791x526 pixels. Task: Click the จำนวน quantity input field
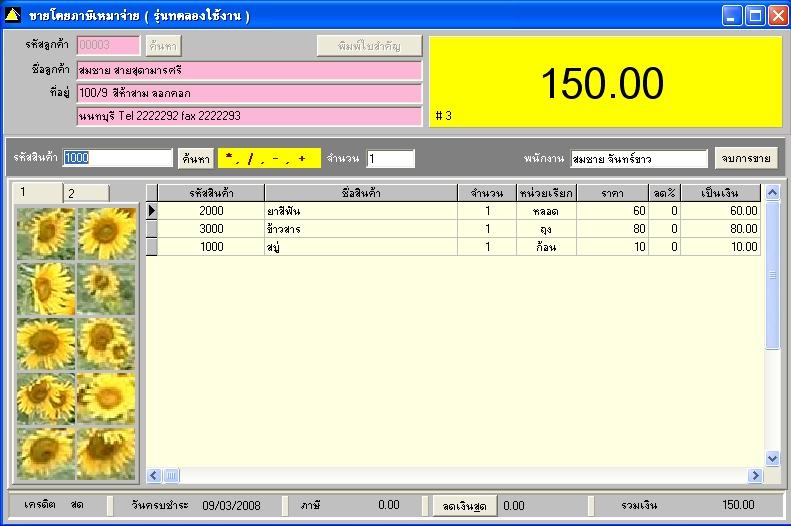pyautogui.click(x=390, y=158)
